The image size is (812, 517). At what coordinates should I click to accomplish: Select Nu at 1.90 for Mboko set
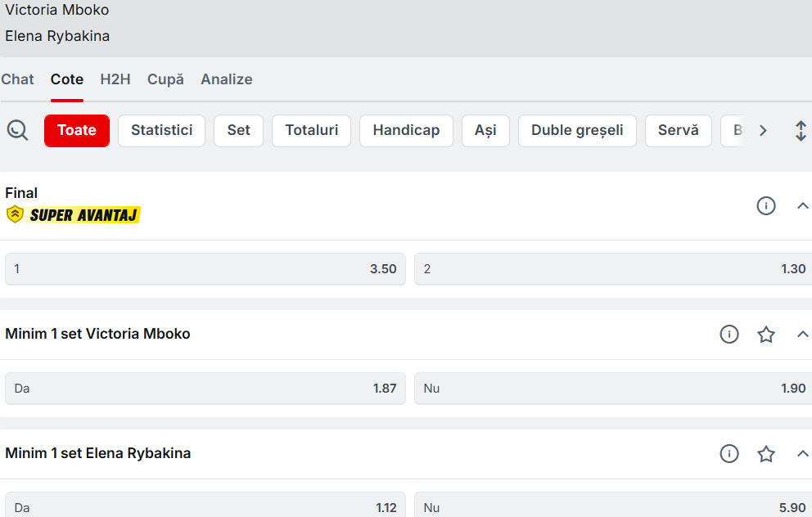(614, 389)
